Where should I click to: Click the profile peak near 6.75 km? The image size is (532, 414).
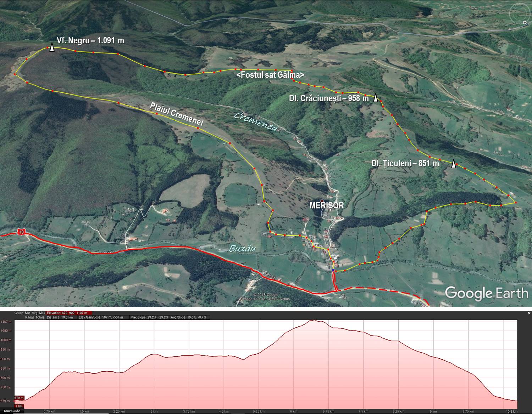pos(315,320)
